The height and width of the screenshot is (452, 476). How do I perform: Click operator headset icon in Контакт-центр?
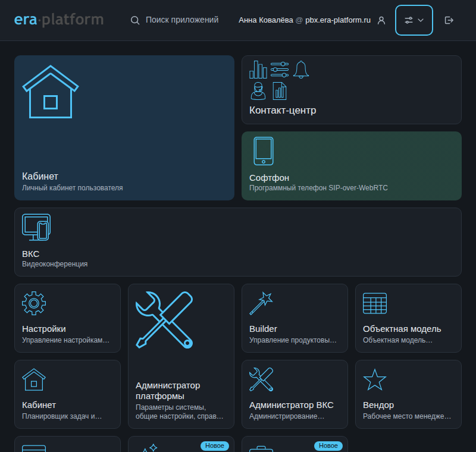(x=258, y=91)
